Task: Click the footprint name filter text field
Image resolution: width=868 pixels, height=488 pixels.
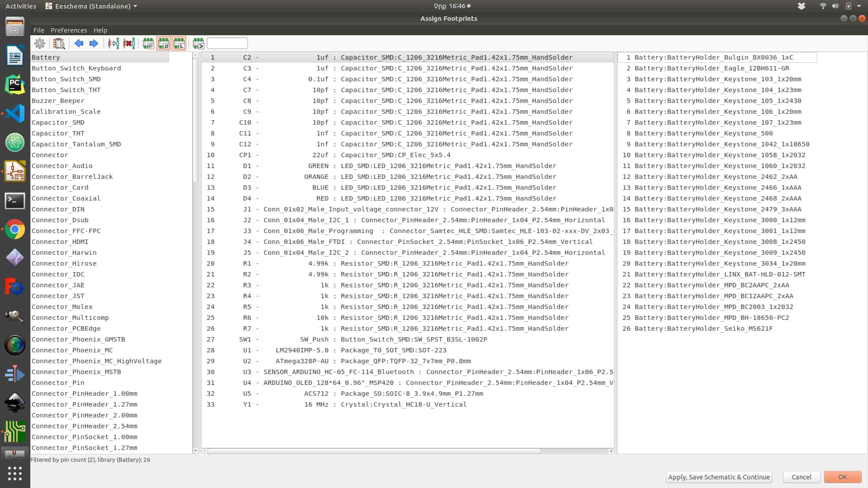Action: [x=227, y=43]
